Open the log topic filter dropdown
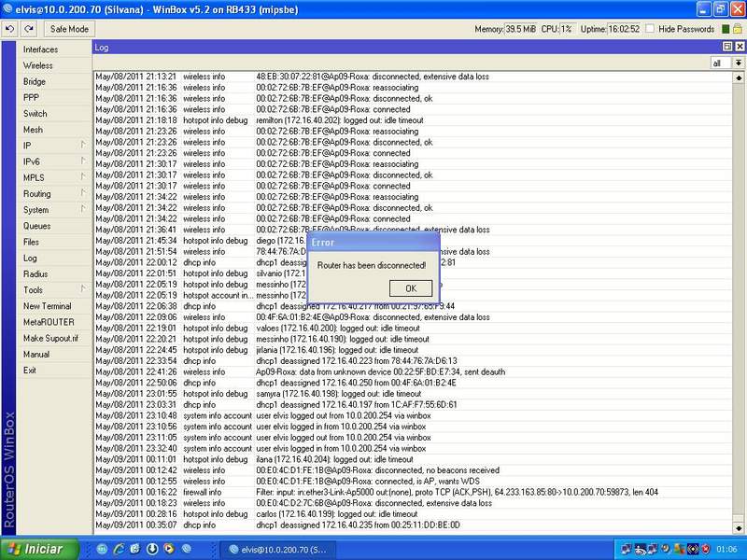The width and height of the screenshot is (747, 560). coord(738,63)
